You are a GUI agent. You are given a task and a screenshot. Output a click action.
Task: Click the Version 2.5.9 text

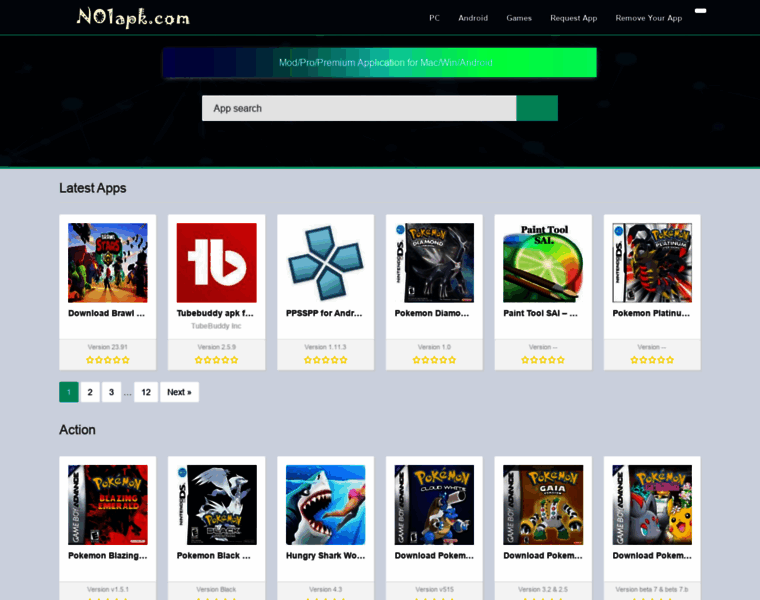coord(217,347)
